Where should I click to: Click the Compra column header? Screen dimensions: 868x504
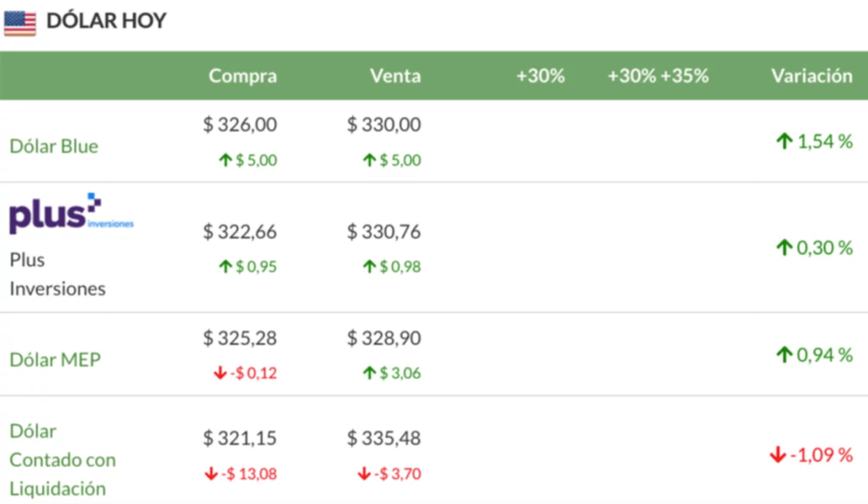[243, 76]
